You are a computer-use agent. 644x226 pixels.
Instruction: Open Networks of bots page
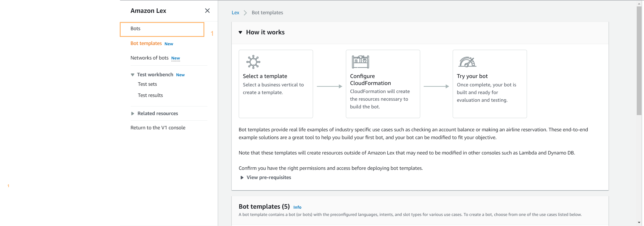[x=149, y=58]
